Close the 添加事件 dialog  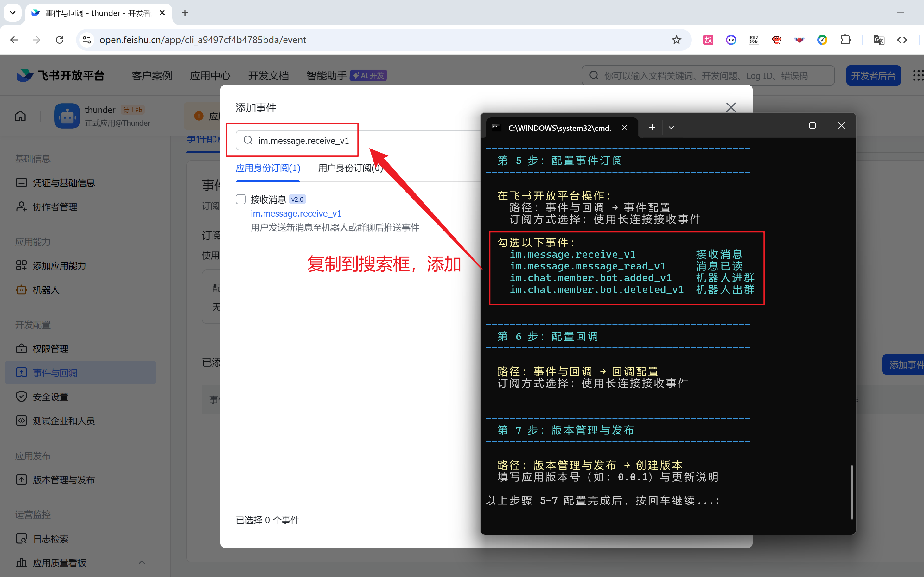[730, 107]
